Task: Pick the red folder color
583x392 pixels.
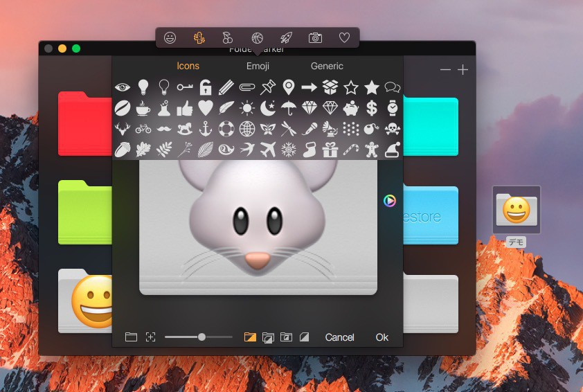Action: click(85, 124)
